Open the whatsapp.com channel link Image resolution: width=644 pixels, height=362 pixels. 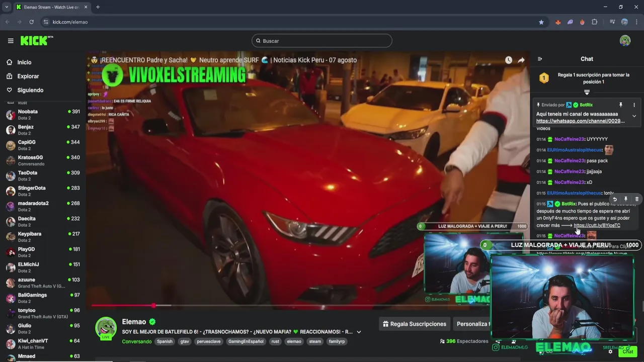coord(580,121)
